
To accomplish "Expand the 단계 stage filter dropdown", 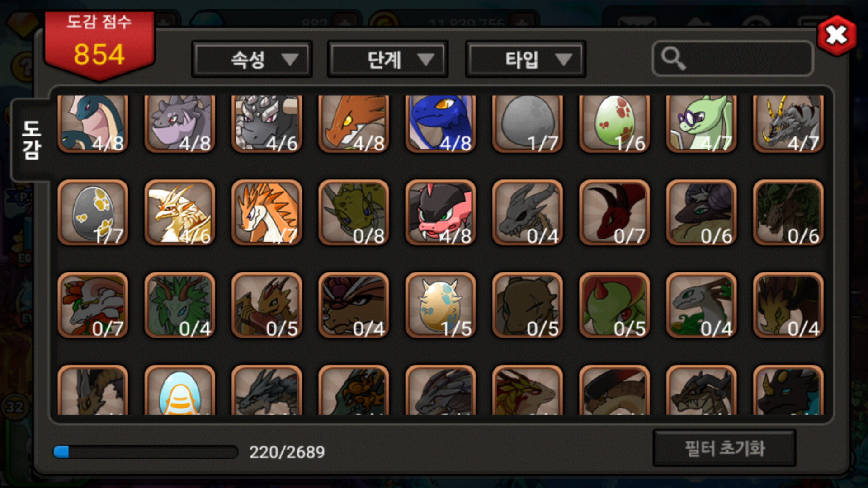I will click(388, 59).
